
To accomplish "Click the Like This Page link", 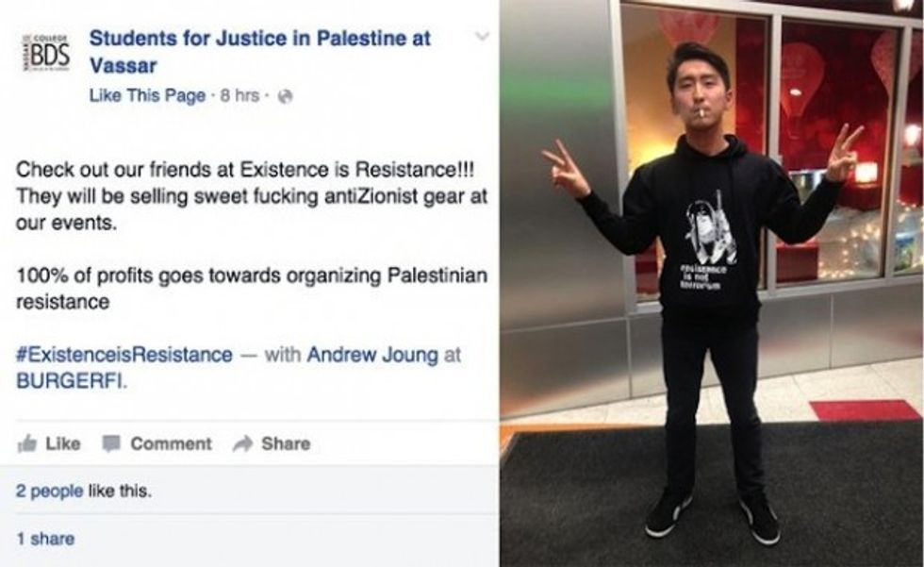I will (x=147, y=95).
